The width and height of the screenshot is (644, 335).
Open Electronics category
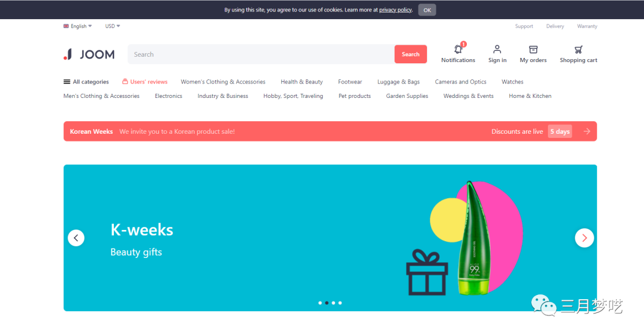(168, 96)
